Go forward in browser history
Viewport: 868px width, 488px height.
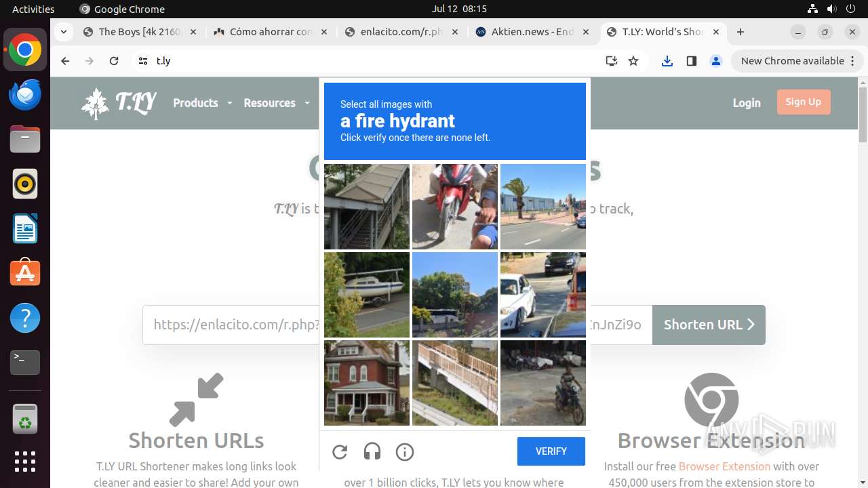[90, 61]
